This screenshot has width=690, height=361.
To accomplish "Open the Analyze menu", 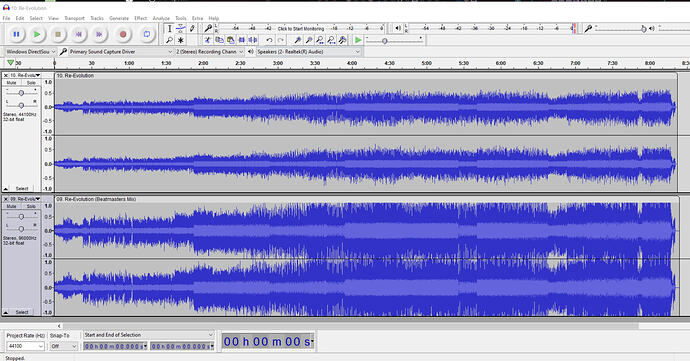I will pyautogui.click(x=161, y=18).
